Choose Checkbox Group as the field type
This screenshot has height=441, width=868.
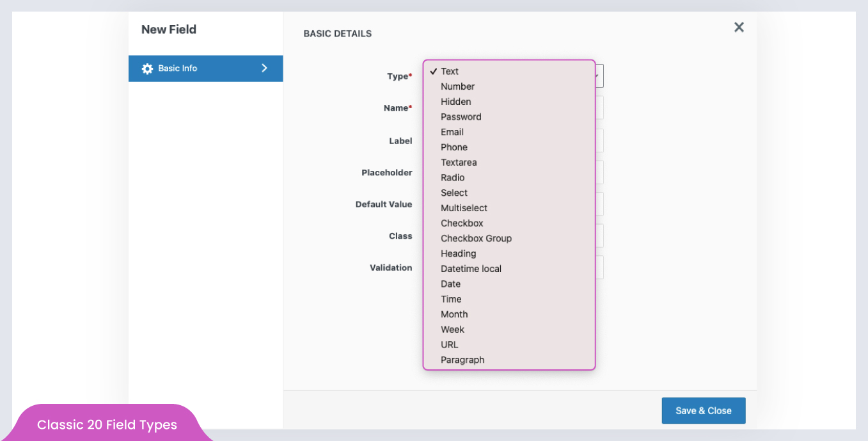point(476,238)
